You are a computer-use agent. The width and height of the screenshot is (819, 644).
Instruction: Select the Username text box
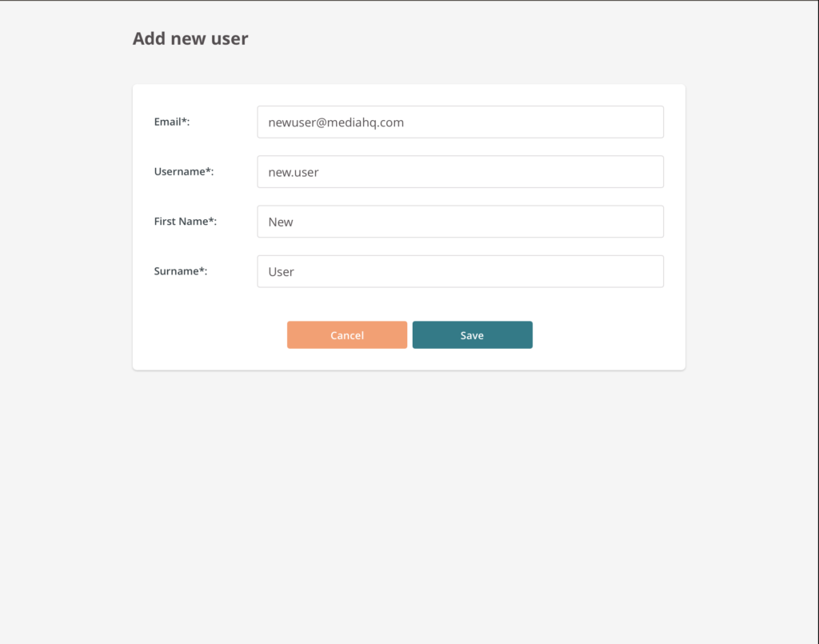pyautogui.click(x=460, y=172)
